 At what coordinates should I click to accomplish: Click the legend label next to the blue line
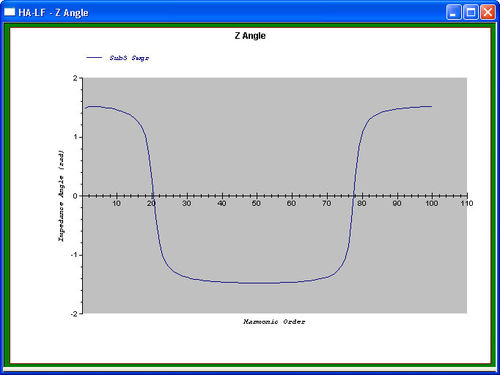click(129, 58)
